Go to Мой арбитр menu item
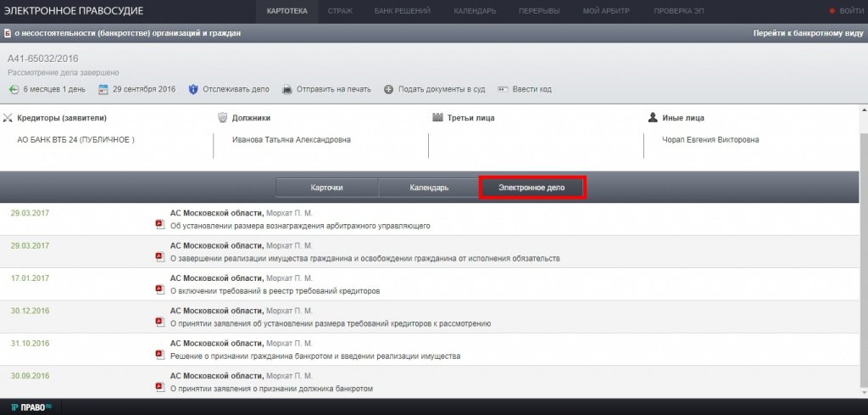This screenshot has height=415, width=868. tap(605, 11)
